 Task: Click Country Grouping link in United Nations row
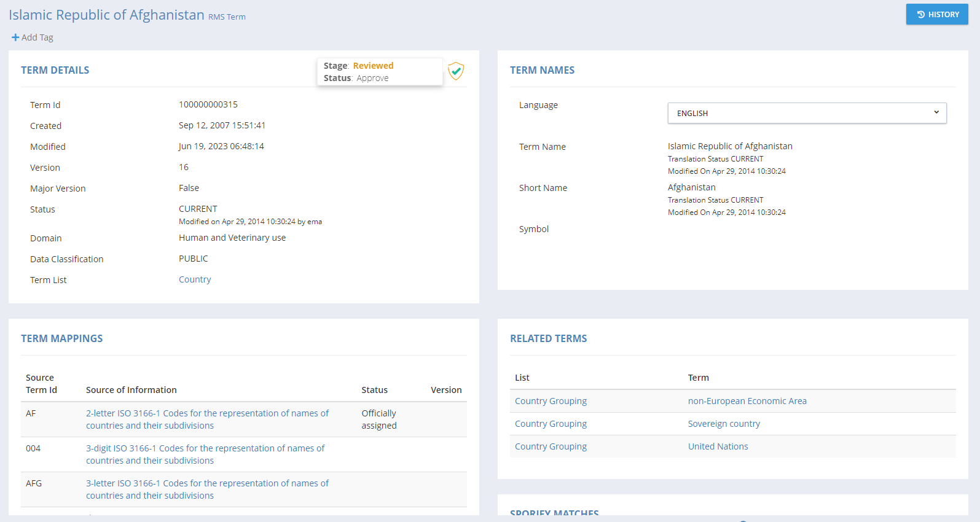(551, 446)
